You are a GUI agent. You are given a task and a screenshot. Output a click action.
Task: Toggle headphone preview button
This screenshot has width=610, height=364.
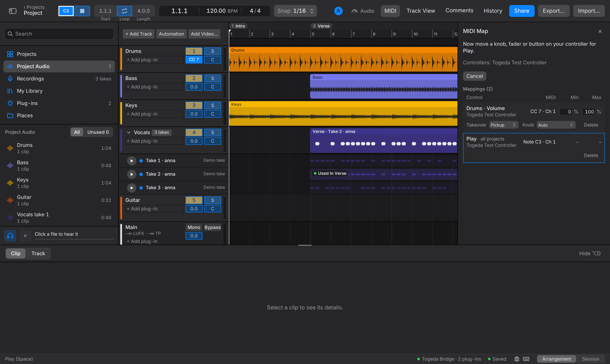click(10, 236)
